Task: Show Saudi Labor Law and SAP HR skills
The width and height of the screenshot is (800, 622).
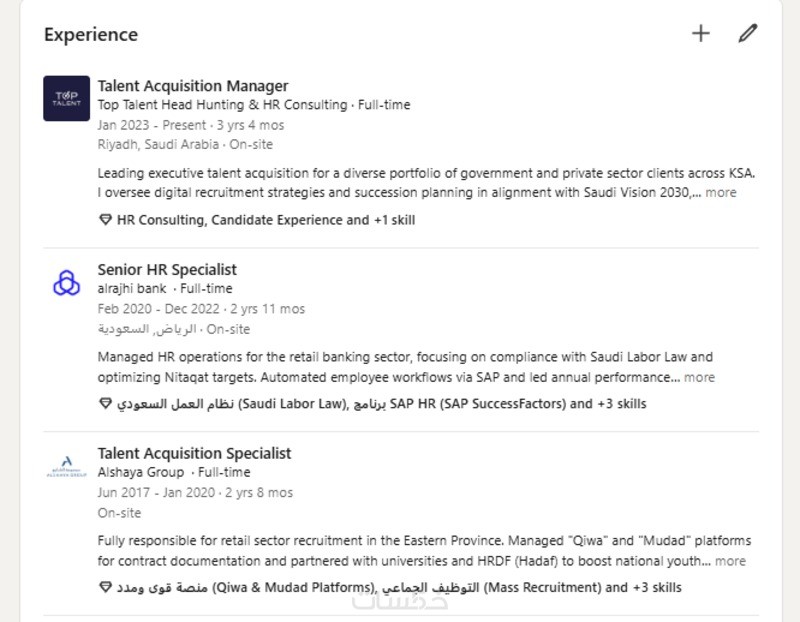Action: (381, 404)
